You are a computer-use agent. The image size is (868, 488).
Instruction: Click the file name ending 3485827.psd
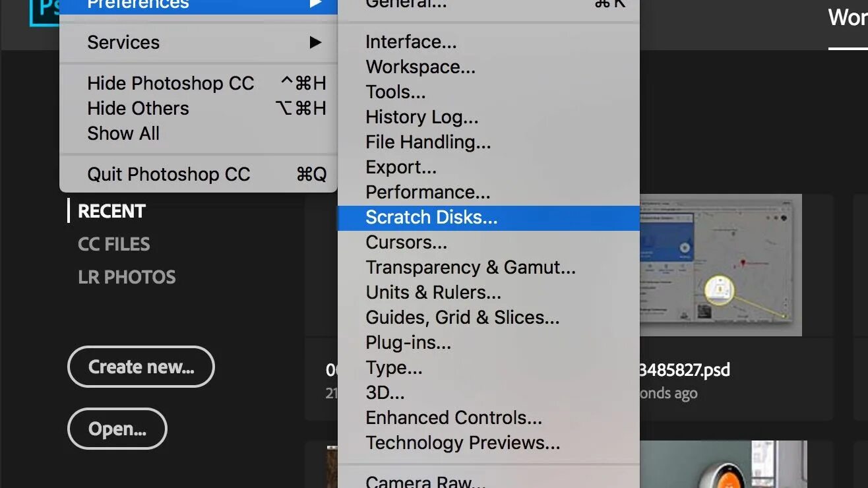pos(685,369)
